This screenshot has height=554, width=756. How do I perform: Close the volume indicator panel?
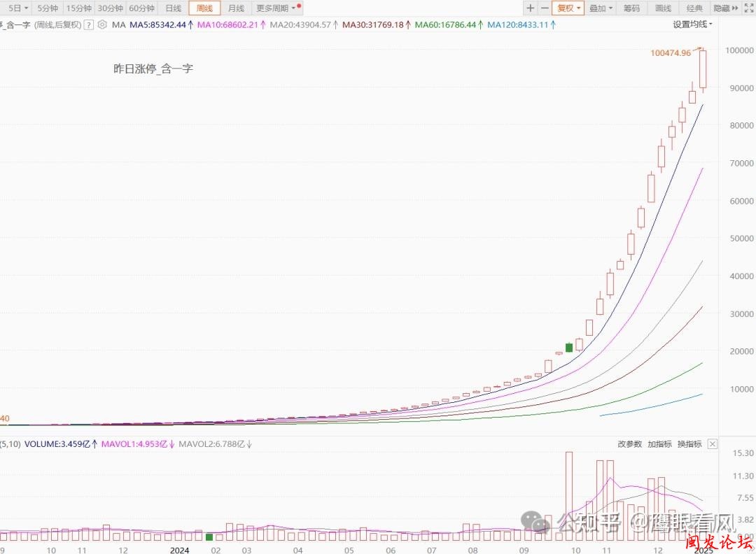point(712,444)
